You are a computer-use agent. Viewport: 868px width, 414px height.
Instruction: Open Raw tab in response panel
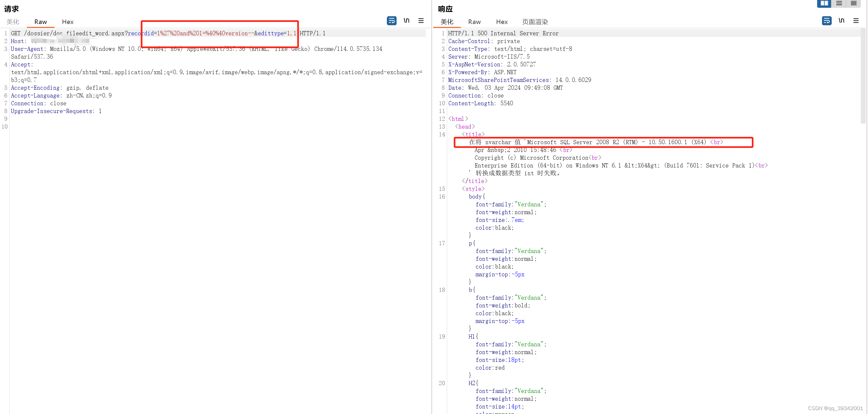click(474, 22)
